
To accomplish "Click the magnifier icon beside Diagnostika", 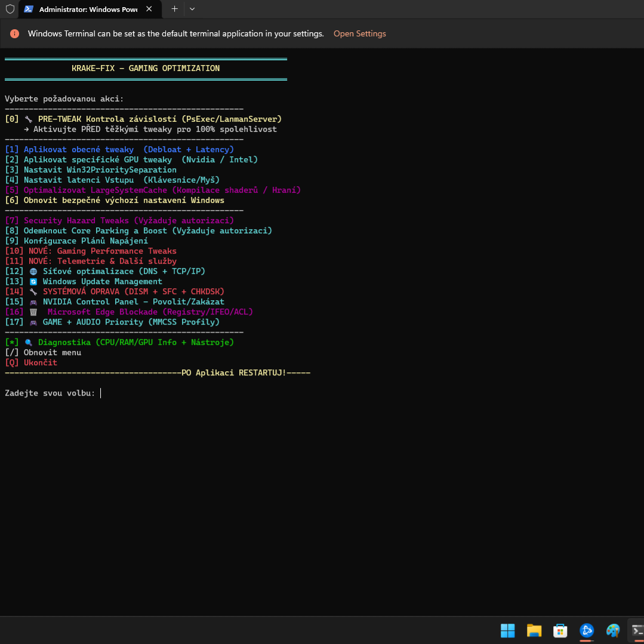I will point(29,343).
